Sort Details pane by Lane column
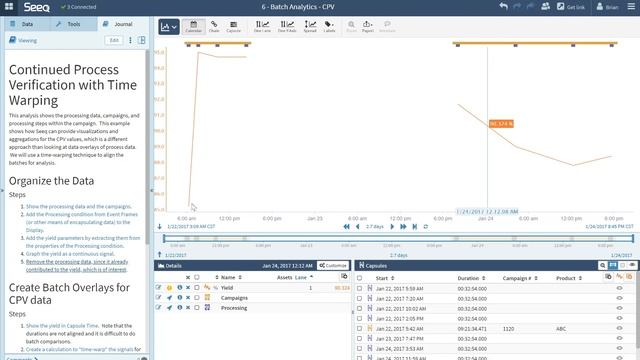Image resolution: width=640 pixels, height=360 pixels. click(x=304, y=278)
